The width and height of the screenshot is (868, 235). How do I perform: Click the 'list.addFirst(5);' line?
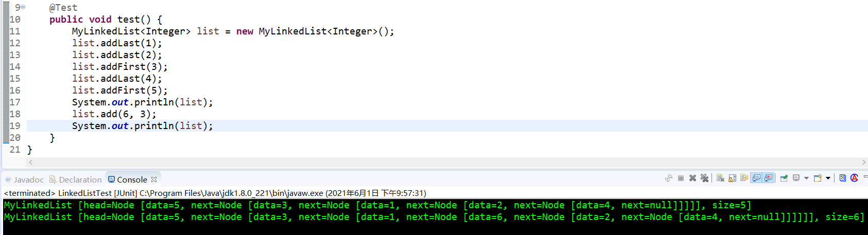coord(119,91)
